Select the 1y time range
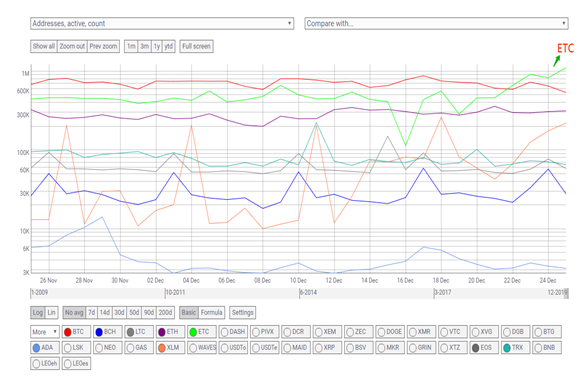This screenshot has width=580, height=377. click(156, 47)
